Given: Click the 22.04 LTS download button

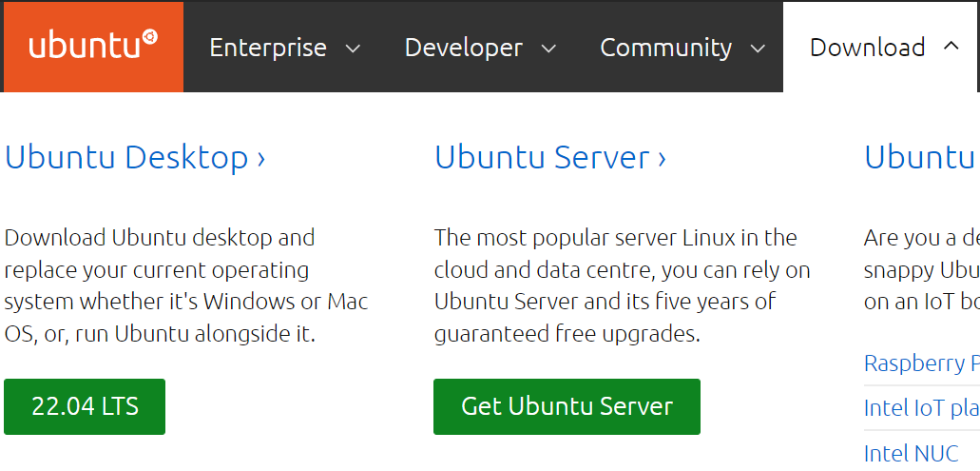Looking at the screenshot, I should pyautogui.click(x=85, y=406).
